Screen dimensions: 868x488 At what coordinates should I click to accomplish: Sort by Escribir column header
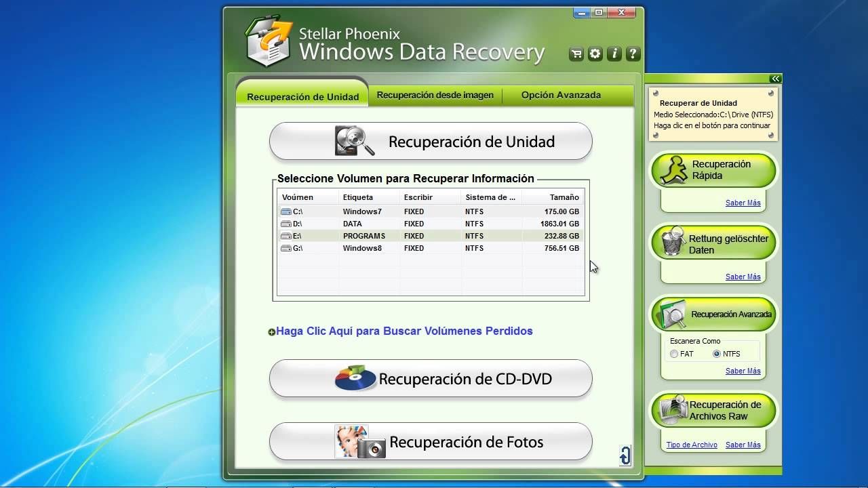pyautogui.click(x=430, y=197)
